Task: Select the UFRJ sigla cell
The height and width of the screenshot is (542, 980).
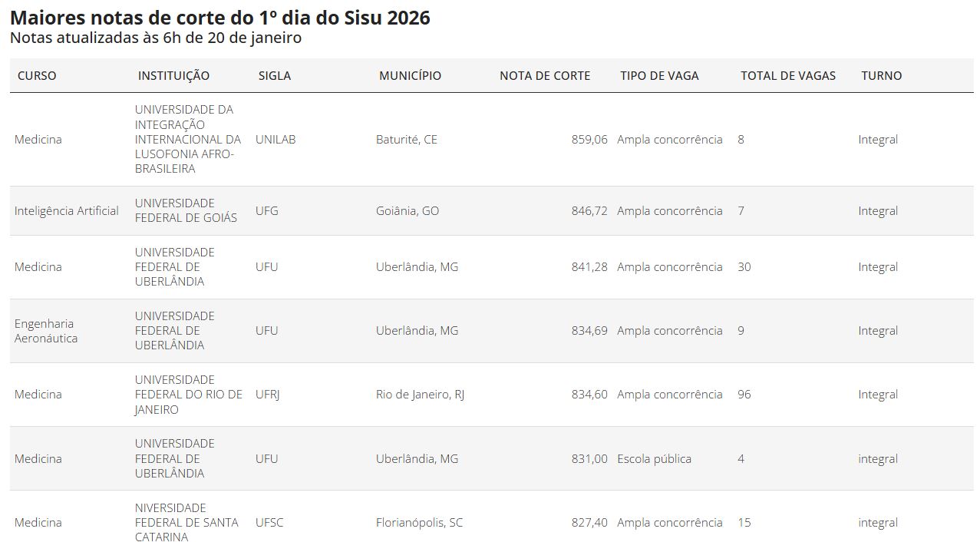Action: [x=266, y=395]
